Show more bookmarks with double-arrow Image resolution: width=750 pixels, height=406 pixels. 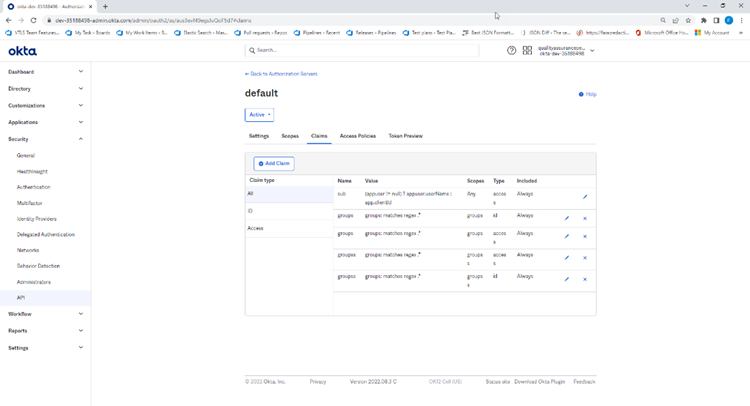tap(741, 33)
